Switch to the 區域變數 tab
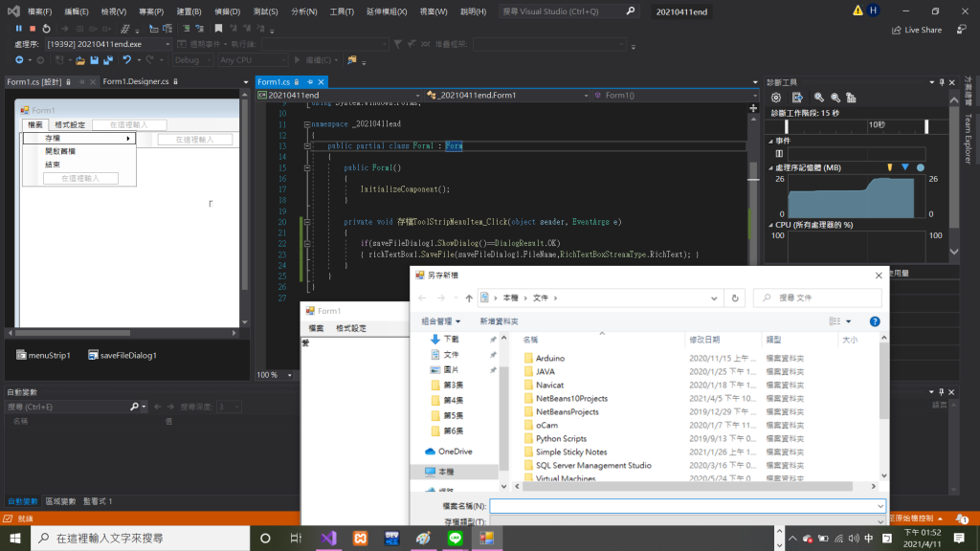Viewport: 980px width, 551px height. [x=60, y=501]
